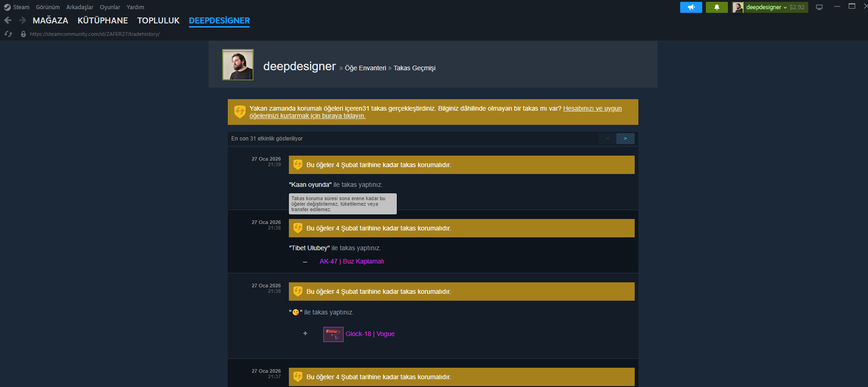Open the deepdesigner profile picture
The image size is (868, 387).
[x=238, y=65]
